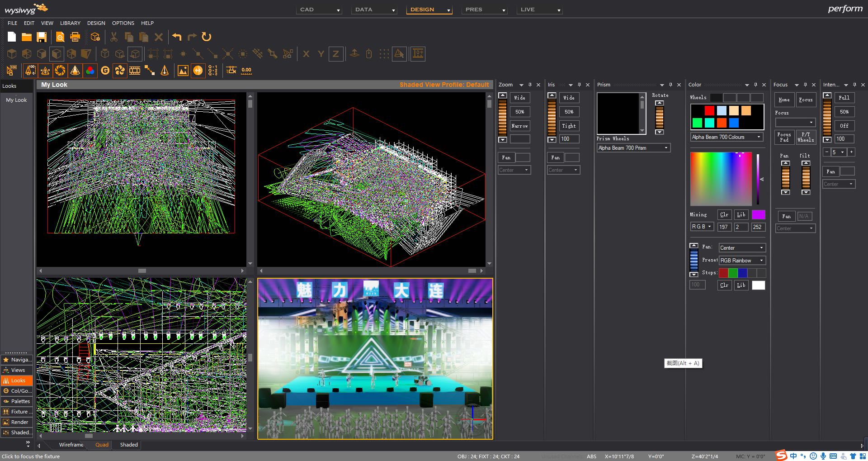The height and width of the screenshot is (461, 868).
Task: Open the Iris design tool icon
Action: 60,71
